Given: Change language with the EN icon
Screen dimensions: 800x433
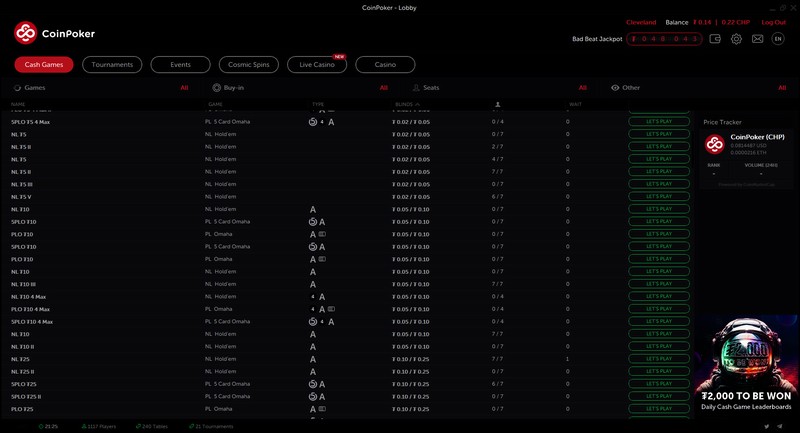Looking at the screenshot, I should (778, 39).
